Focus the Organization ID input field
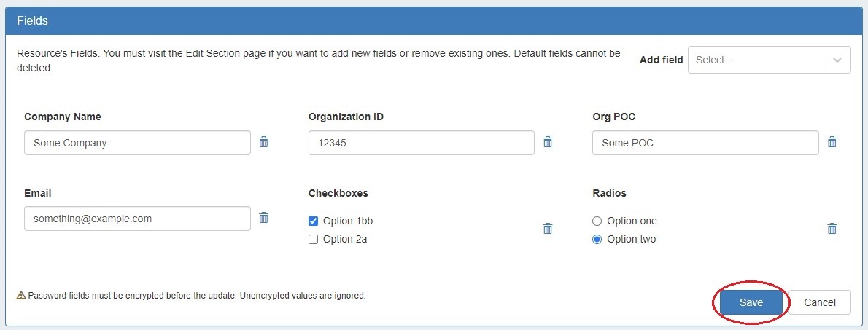The image size is (868, 330). tap(421, 143)
